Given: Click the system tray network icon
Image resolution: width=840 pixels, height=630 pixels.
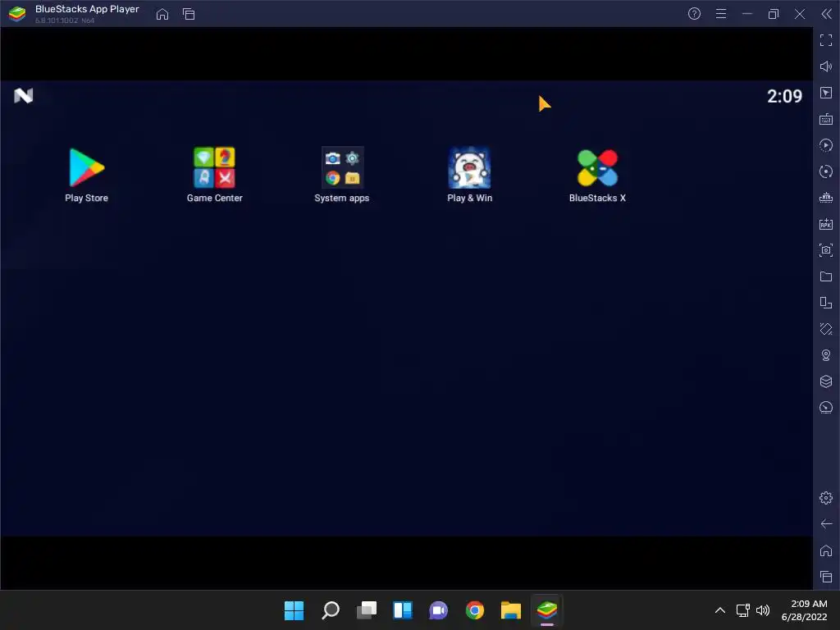Looking at the screenshot, I should (x=742, y=610).
